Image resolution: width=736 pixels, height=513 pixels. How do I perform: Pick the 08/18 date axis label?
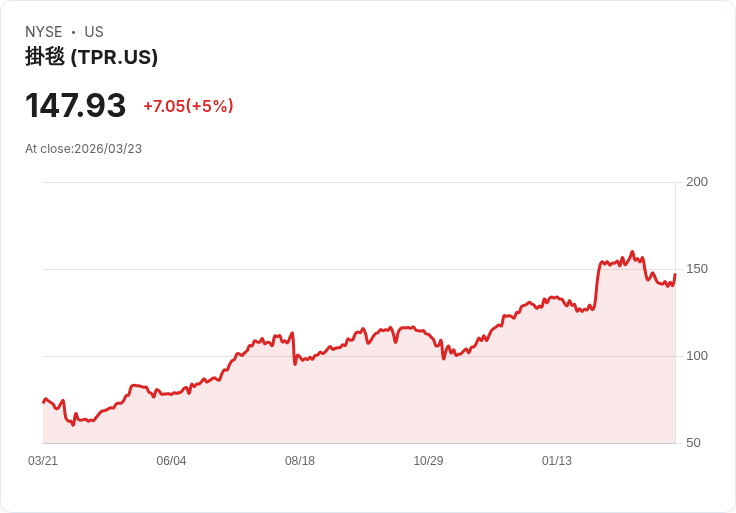(300, 461)
